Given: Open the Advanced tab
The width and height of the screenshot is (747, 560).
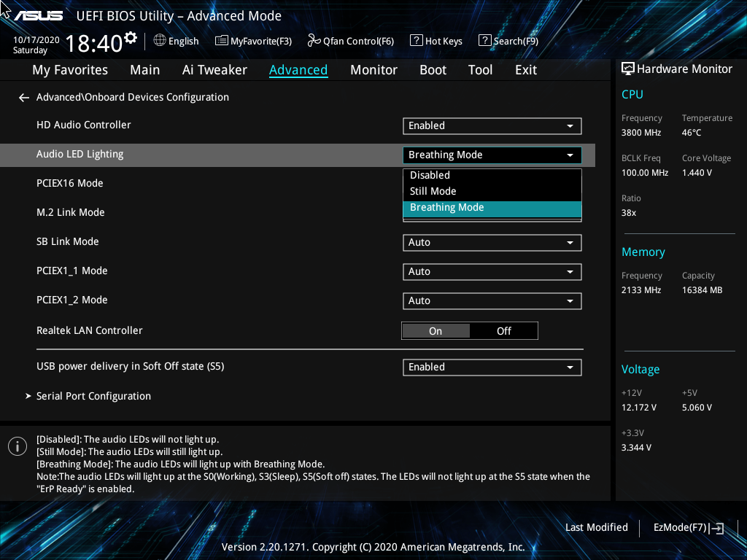Looking at the screenshot, I should 298,70.
